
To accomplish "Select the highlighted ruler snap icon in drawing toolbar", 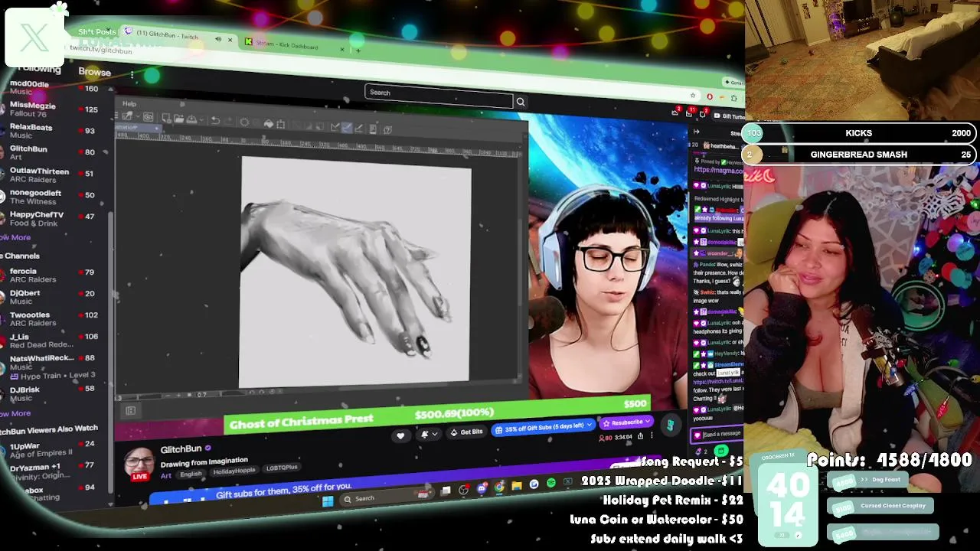I will [347, 128].
